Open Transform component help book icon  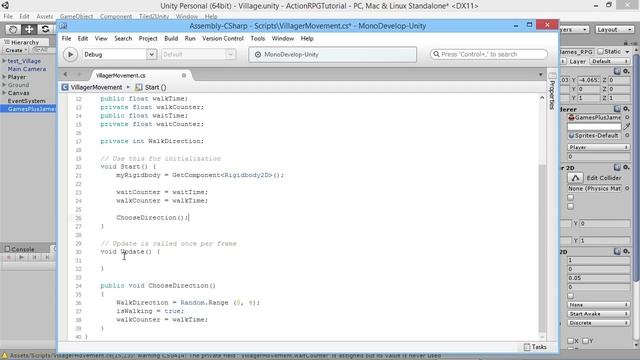[x=617, y=71]
